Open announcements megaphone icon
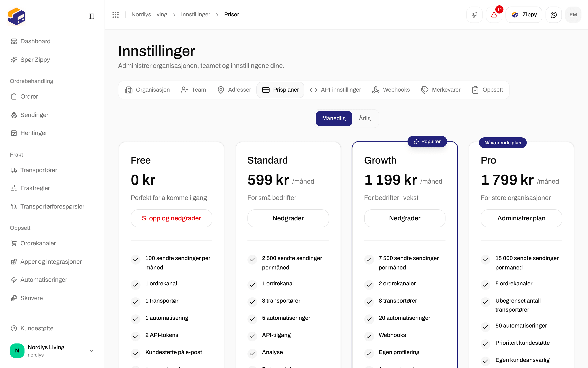This screenshot has width=588, height=368. coord(474,15)
